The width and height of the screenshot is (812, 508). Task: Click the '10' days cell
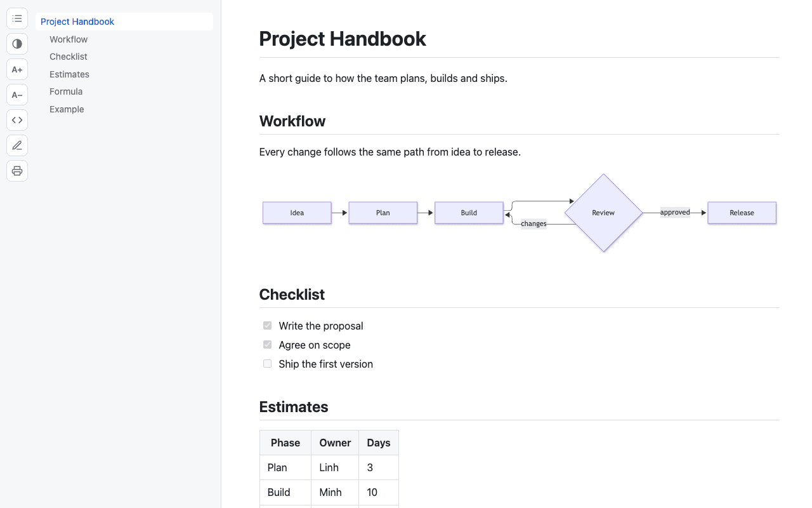tap(379, 492)
